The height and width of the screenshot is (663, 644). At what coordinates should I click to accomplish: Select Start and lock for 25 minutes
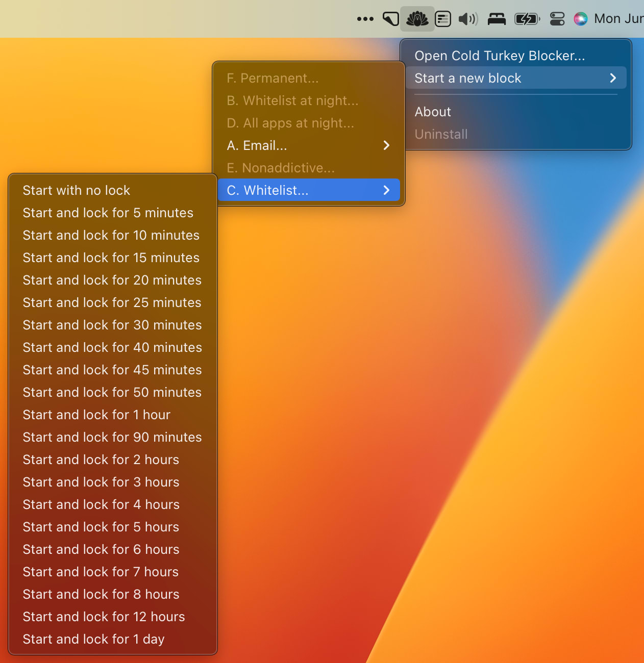point(113,302)
